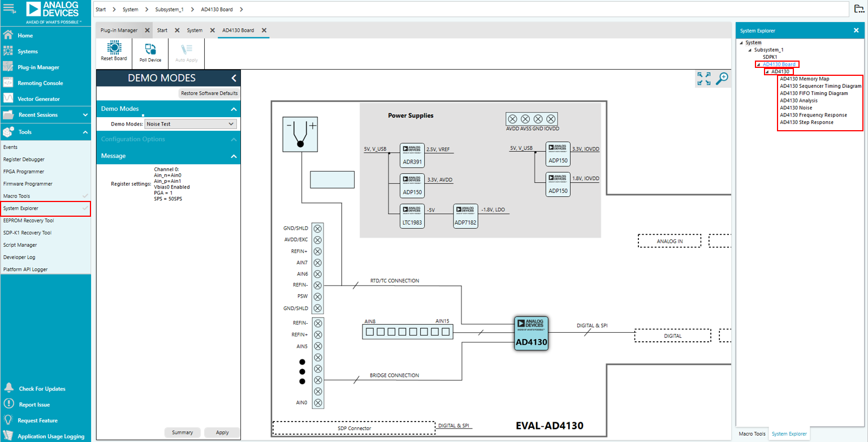Select AD4130 Sequencer Timing Diagram
Screen dimensions: 868x442
tap(821, 86)
